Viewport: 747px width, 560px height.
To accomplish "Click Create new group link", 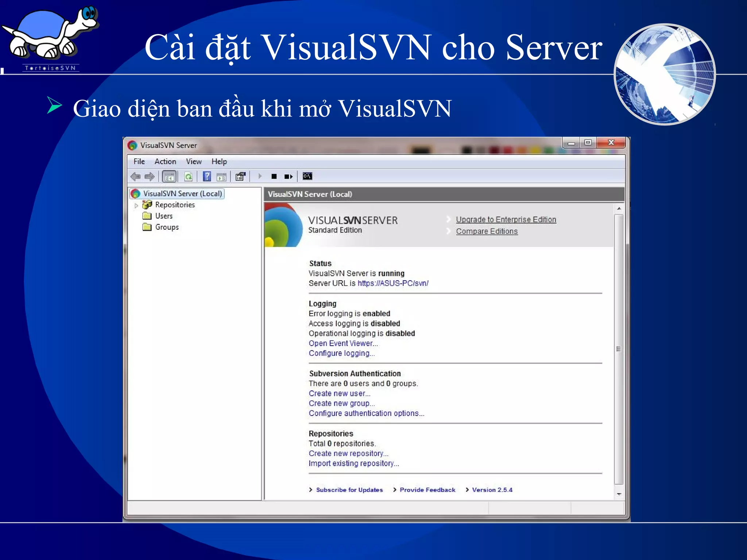I will pos(342,403).
